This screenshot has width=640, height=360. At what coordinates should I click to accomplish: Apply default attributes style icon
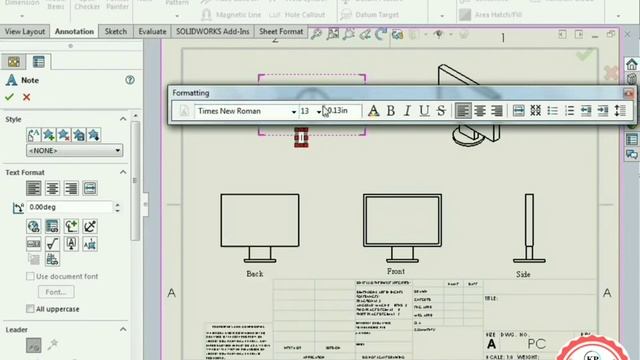[33, 135]
